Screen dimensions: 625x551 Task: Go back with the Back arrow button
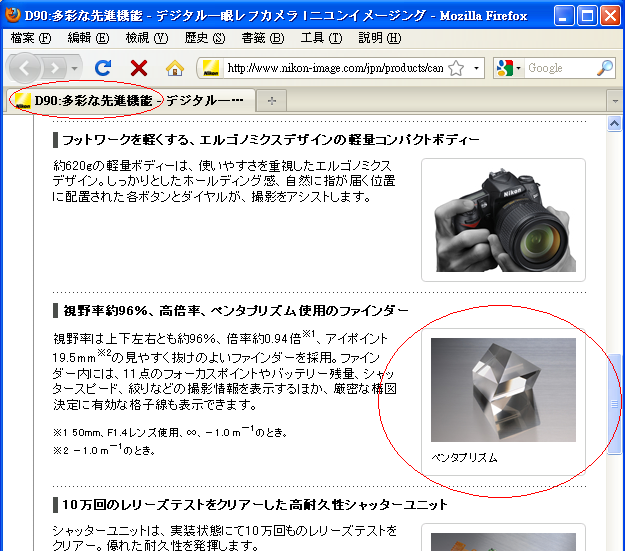[25, 69]
